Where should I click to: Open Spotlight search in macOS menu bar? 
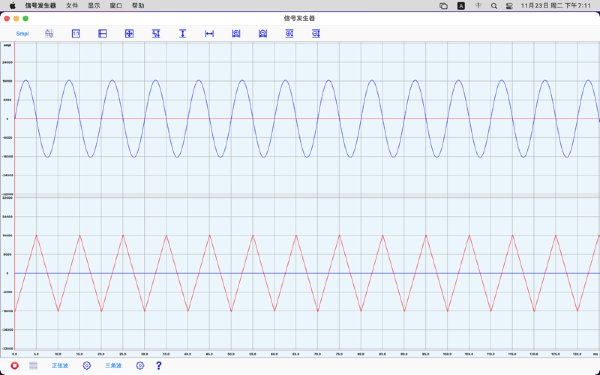[494, 6]
